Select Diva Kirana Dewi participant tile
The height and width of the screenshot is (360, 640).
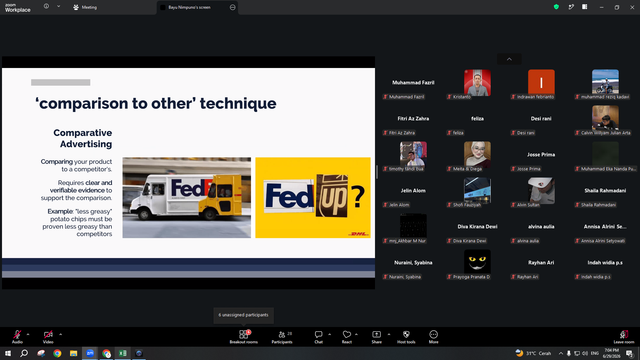pos(477,229)
